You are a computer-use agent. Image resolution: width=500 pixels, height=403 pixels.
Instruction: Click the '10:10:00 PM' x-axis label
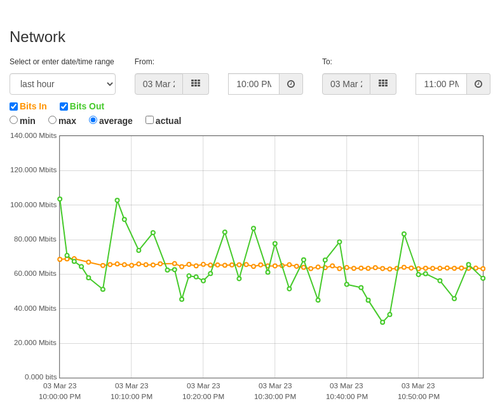[x=131, y=397]
